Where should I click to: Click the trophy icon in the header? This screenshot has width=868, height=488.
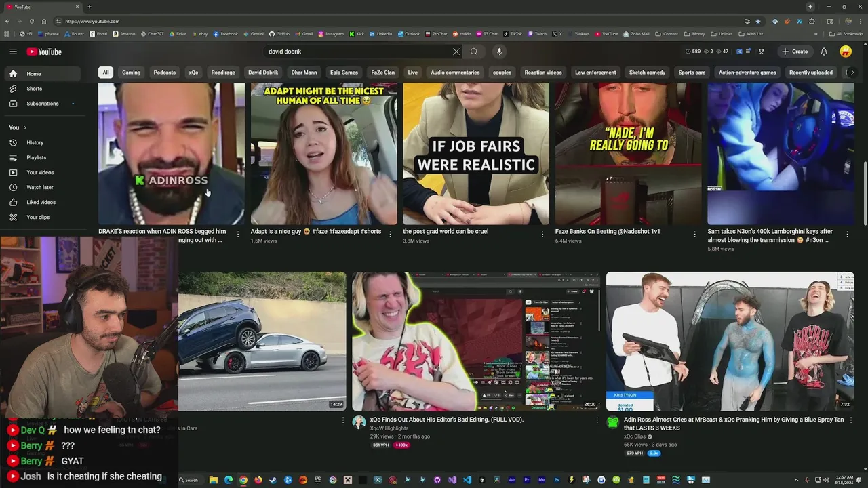[762, 52]
